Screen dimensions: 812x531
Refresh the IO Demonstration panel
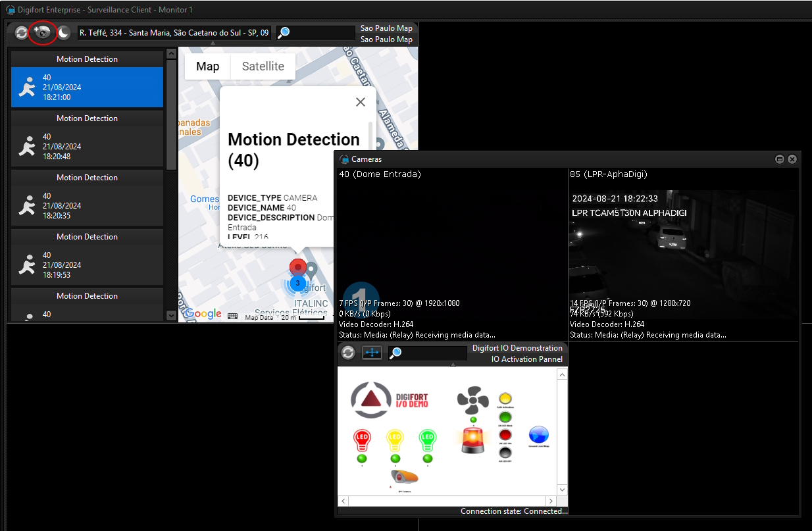click(x=348, y=353)
